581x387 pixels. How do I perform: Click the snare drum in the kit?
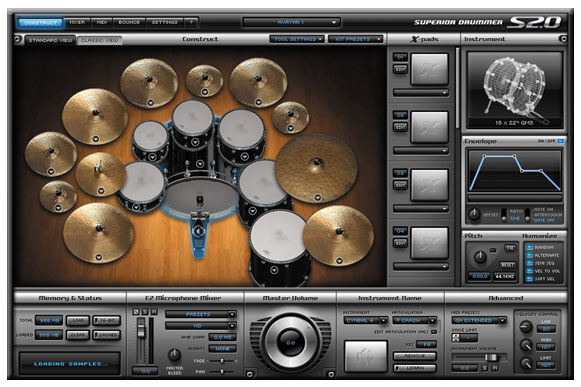click(142, 186)
